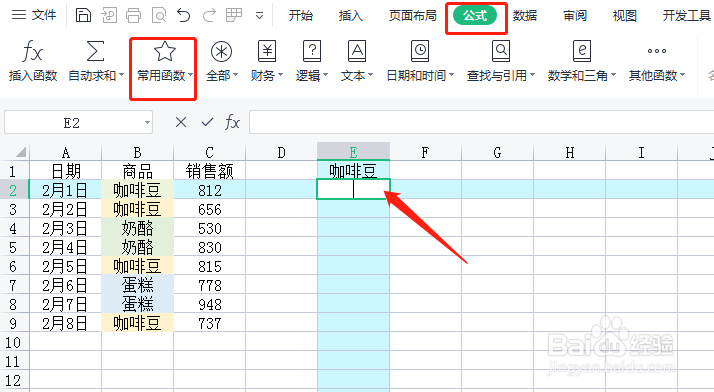Open 数学和三角 functions category

click(581, 61)
